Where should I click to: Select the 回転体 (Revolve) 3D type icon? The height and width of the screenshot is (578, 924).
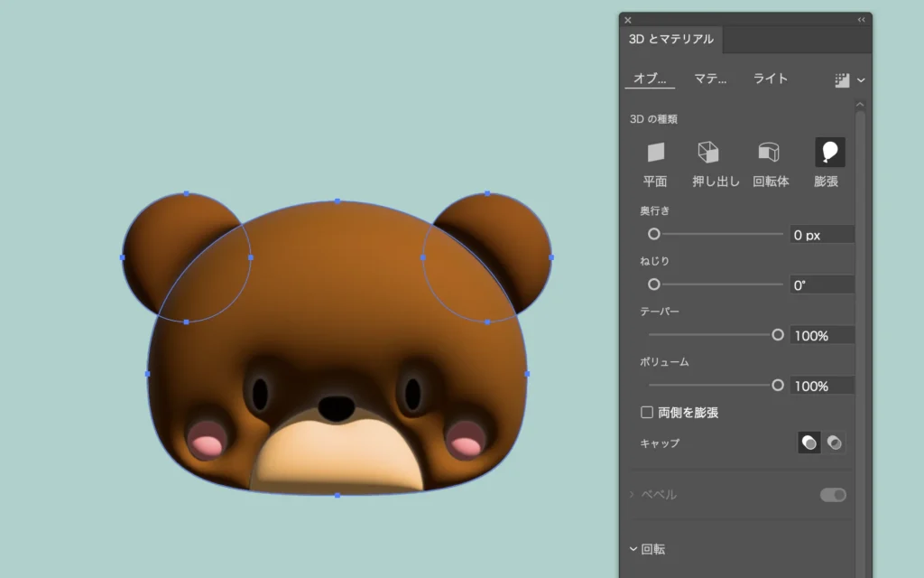769,153
